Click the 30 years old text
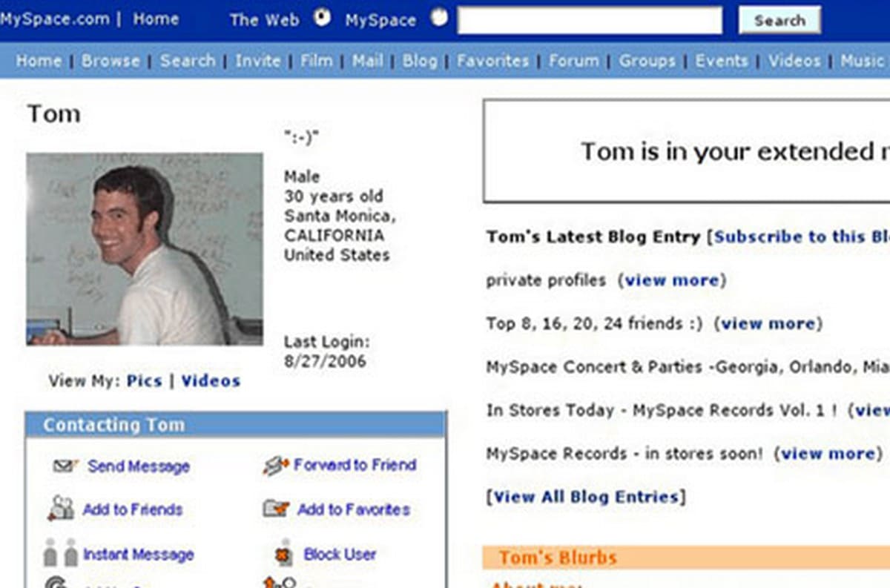This screenshot has width=890, height=588. click(x=334, y=196)
